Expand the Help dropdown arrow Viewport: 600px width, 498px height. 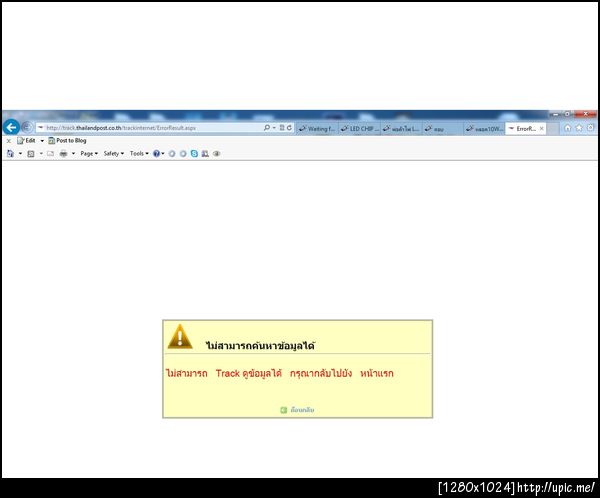(163, 153)
